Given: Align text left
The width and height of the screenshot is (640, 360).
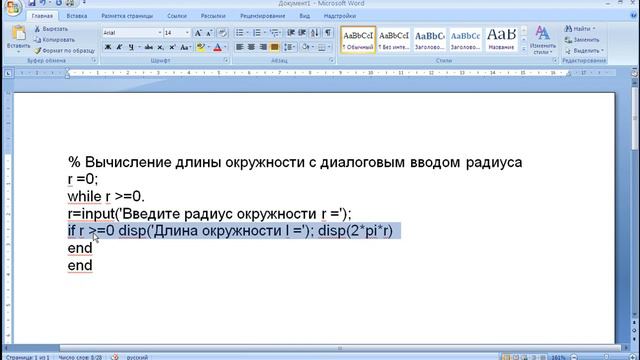Looking at the screenshot, I should pyautogui.click(x=240, y=47).
